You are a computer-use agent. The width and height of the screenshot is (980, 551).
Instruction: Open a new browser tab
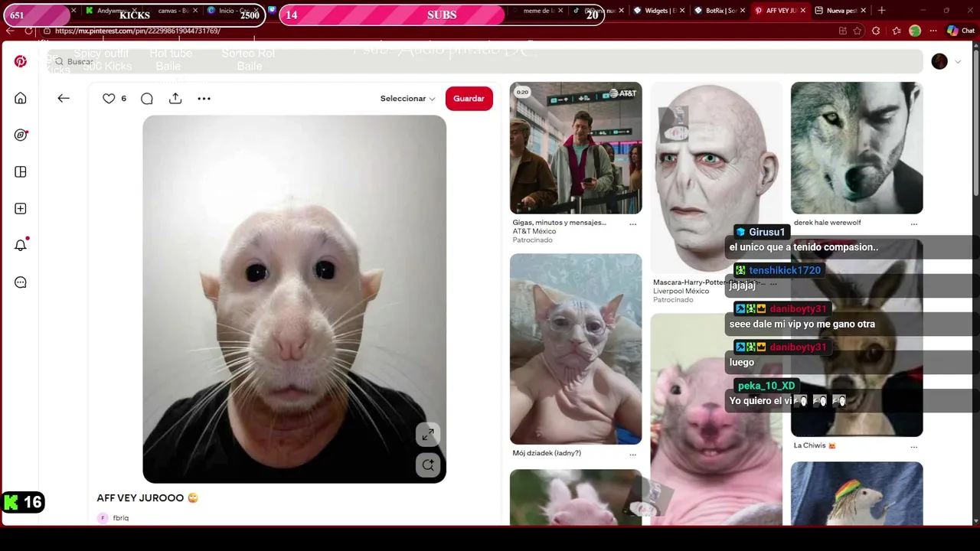point(881,11)
